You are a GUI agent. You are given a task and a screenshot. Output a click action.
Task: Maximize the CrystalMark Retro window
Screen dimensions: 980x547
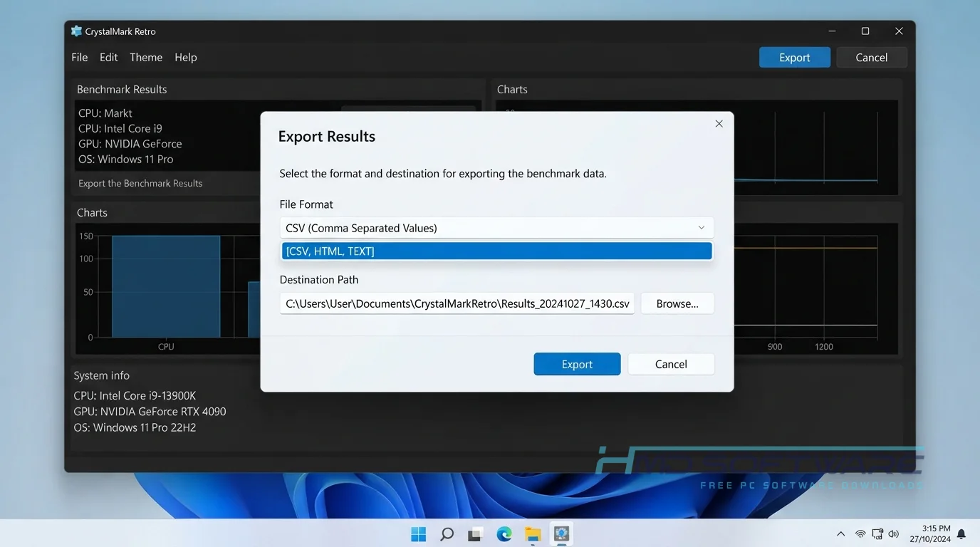point(865,31)
